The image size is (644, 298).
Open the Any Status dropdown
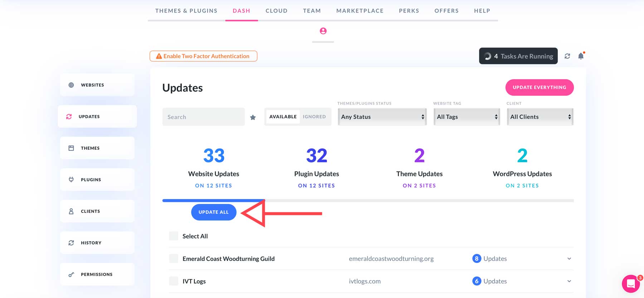(x=382, y=117)
